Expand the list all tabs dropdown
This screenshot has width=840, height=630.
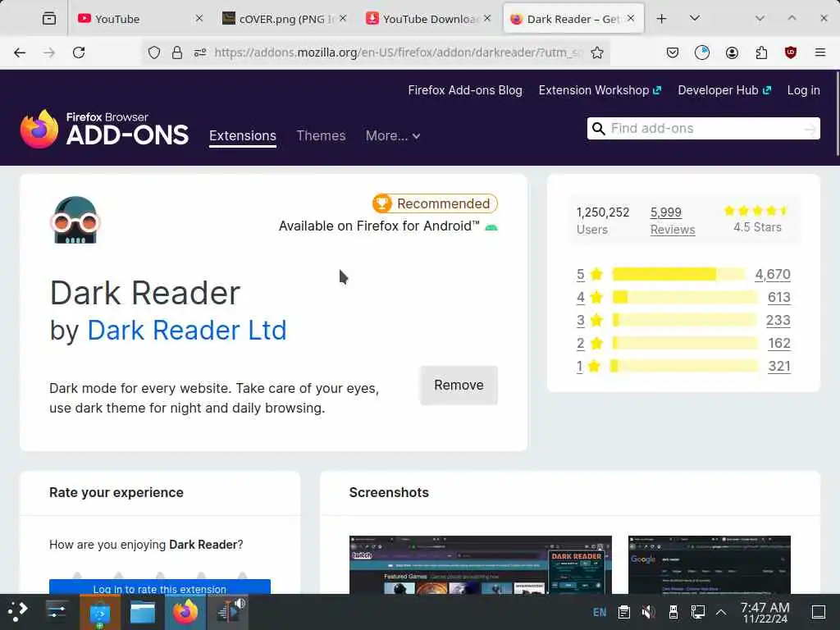point(694,18)
